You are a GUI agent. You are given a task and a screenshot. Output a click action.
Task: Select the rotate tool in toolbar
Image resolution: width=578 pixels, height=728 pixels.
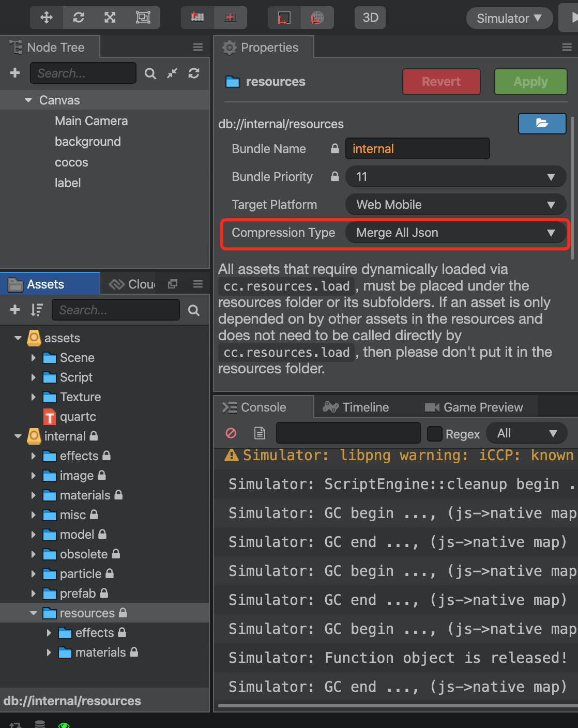click(x=79, y=18)
